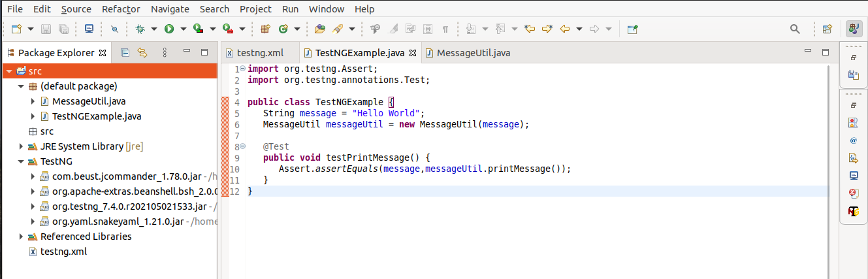The image size is (868, 279).
Task: Collapse the import fold on line 1
Action: [242, 69]
